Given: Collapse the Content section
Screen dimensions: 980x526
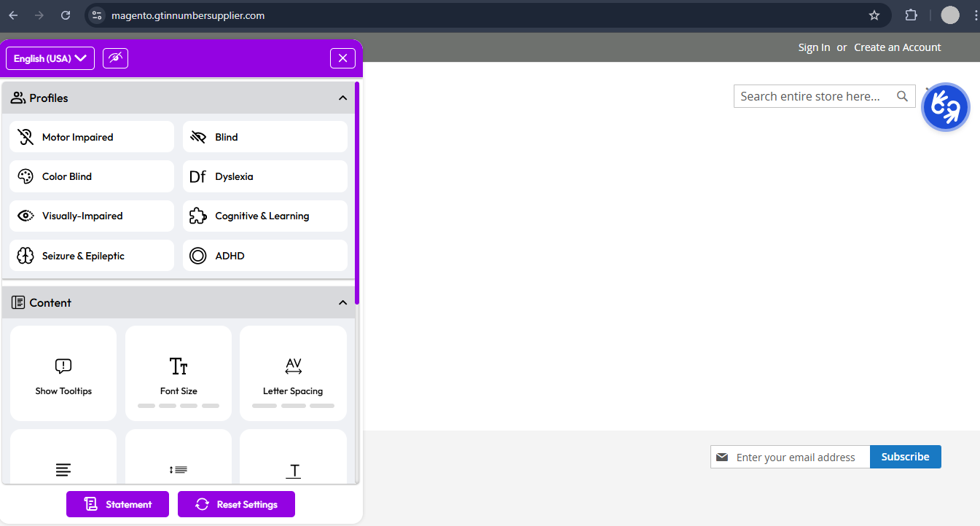Looking at the screenshot, I should [342, 302].
